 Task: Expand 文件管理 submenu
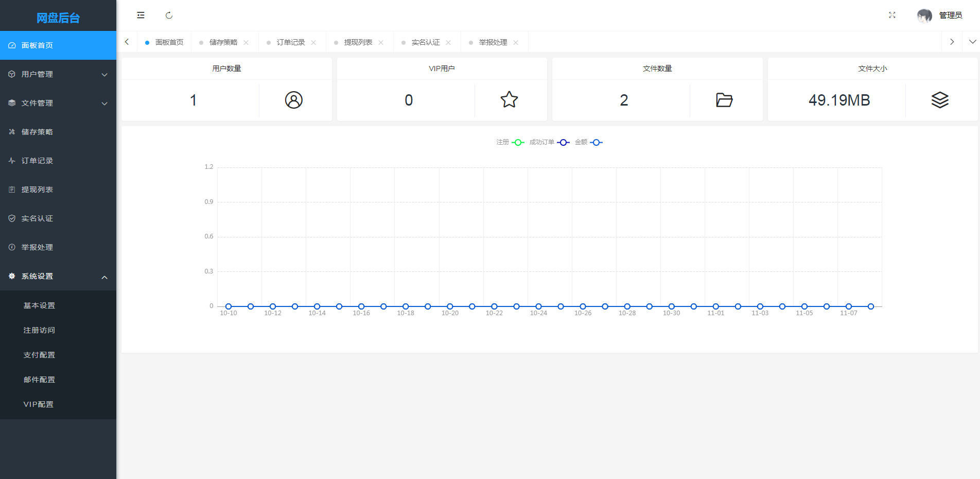point(58,103)
